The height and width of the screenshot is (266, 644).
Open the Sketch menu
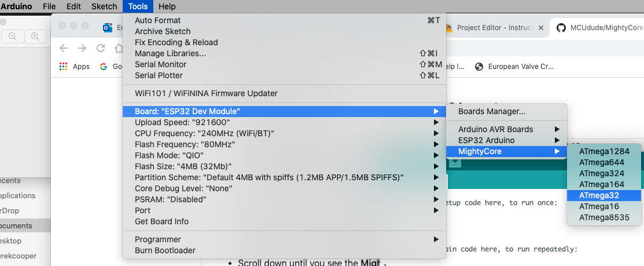pyautogui.click(x=104, y=6)
